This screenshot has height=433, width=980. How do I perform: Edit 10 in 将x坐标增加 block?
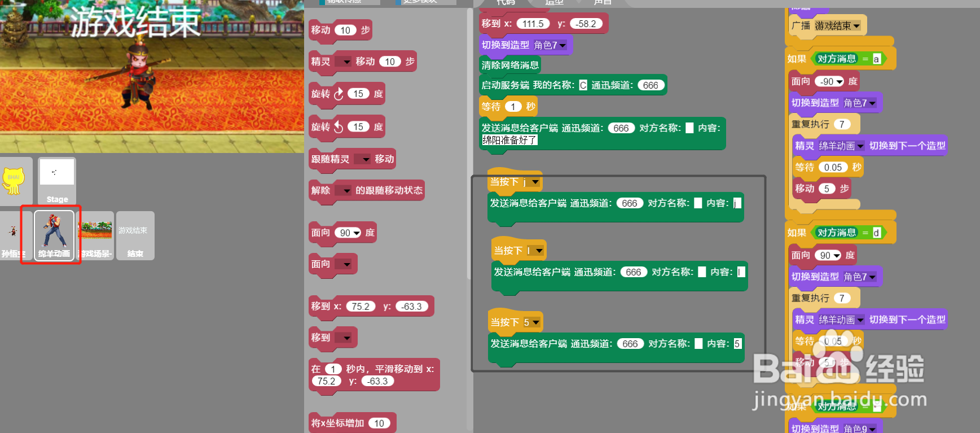(379, 423)
